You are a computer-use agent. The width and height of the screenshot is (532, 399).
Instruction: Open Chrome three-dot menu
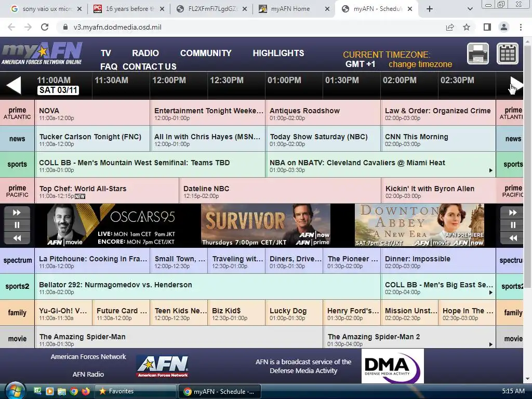(x=521, y=27)
